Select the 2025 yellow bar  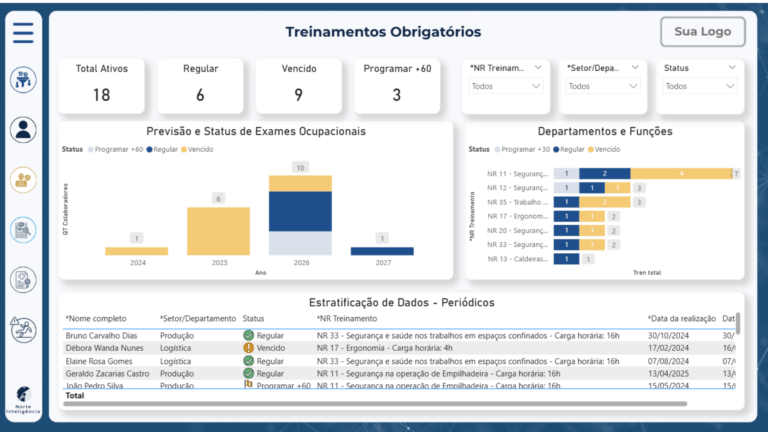click(x=218, y=231)
